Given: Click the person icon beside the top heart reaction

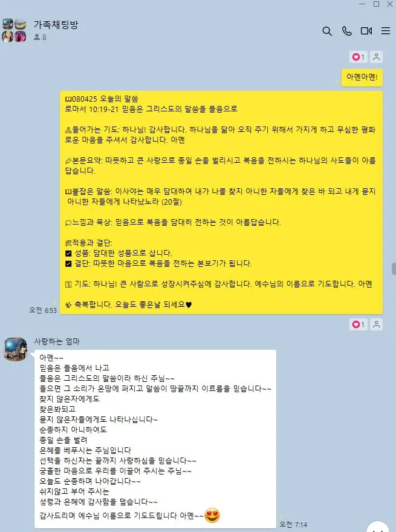Looking at the screenshot, I should pyautogui.click(x=376, y=57).
